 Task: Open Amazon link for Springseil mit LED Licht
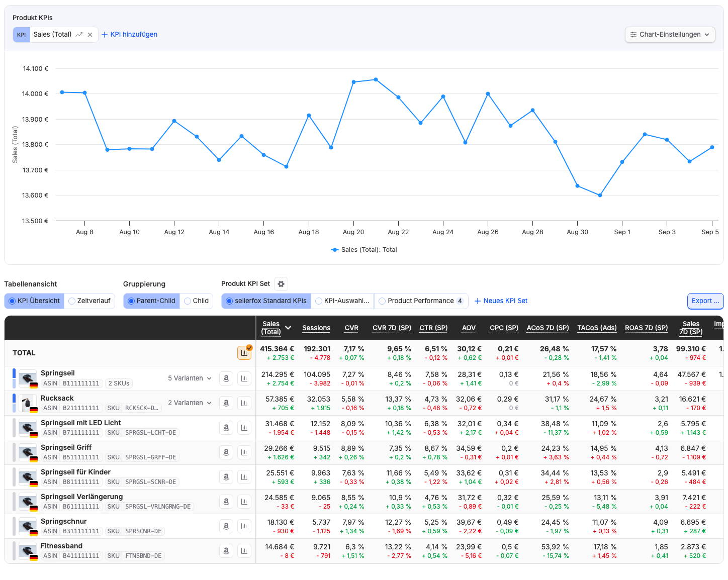pyautogui.click(x=226, y=428)
